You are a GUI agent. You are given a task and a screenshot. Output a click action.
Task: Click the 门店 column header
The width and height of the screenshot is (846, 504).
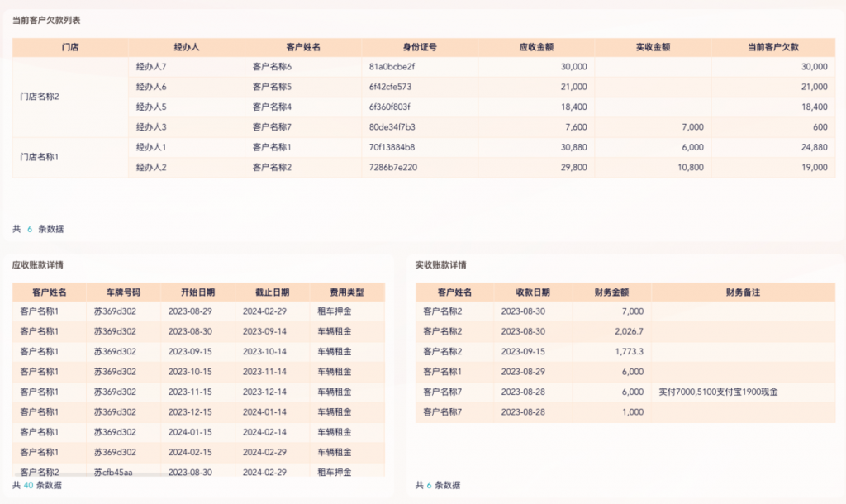click(x=70, y=47)
